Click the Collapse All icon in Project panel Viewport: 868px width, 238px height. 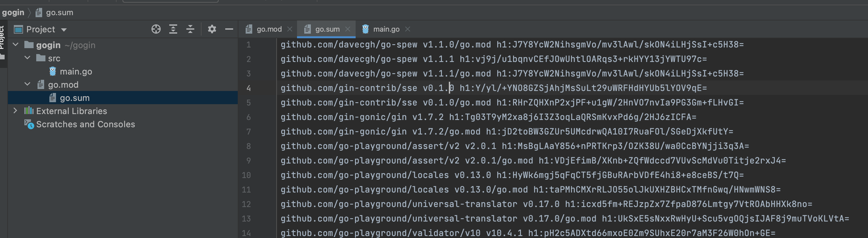pos(190,29)
